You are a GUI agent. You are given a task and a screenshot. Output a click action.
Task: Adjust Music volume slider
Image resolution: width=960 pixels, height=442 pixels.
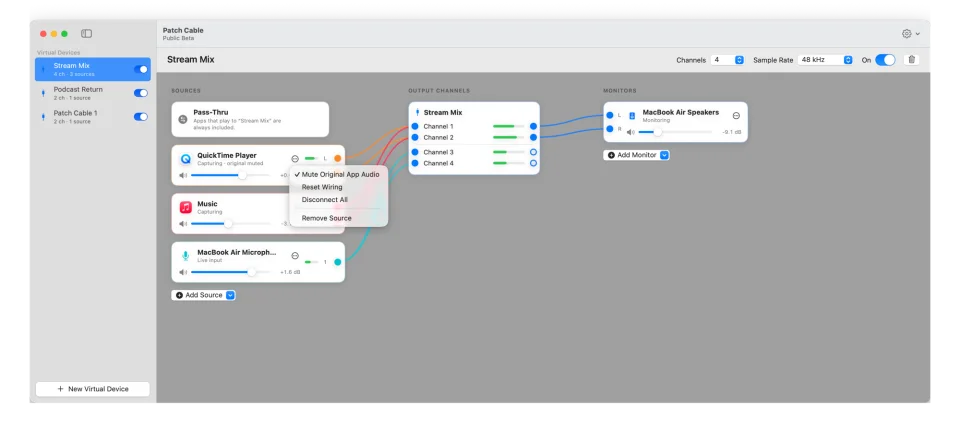230,223
